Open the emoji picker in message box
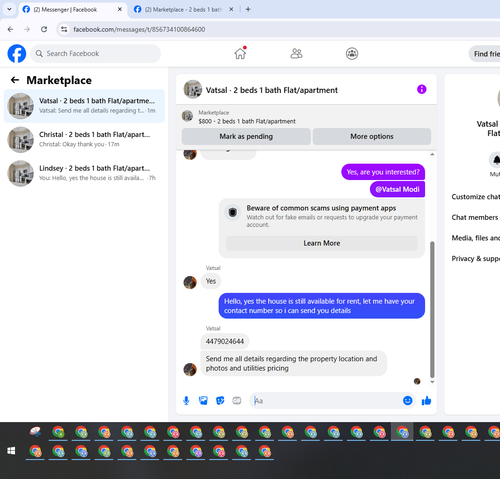This screenshot has height=479, width=500. point(408,400)
